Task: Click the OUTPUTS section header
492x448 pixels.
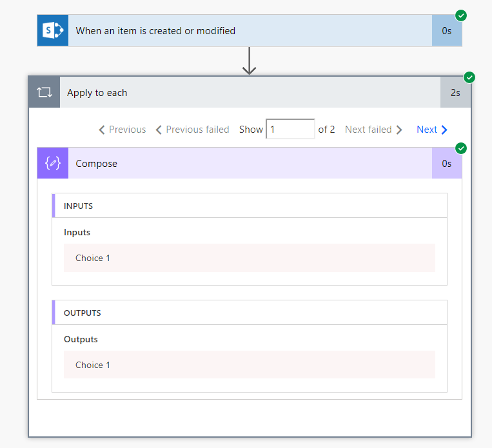Action: [250, 313]
